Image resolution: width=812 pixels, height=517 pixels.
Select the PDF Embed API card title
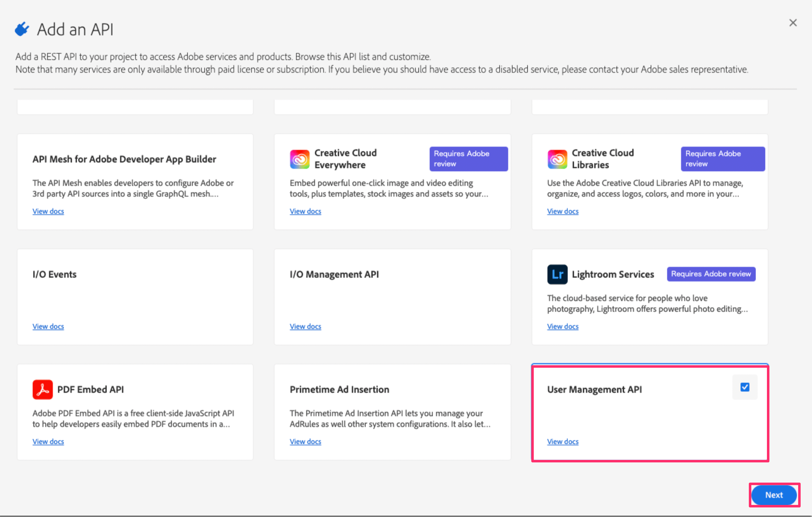[90, 389]
